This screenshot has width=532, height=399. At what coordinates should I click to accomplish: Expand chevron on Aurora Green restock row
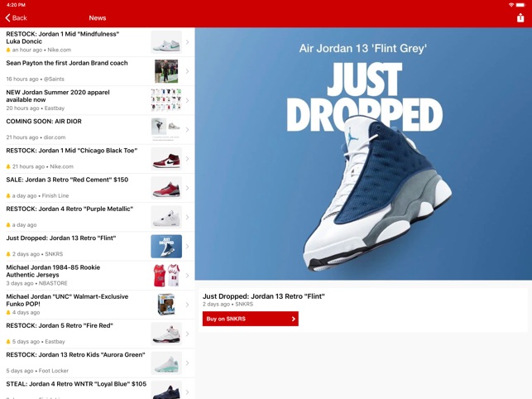pyautogui.click(x=187, y=363)
